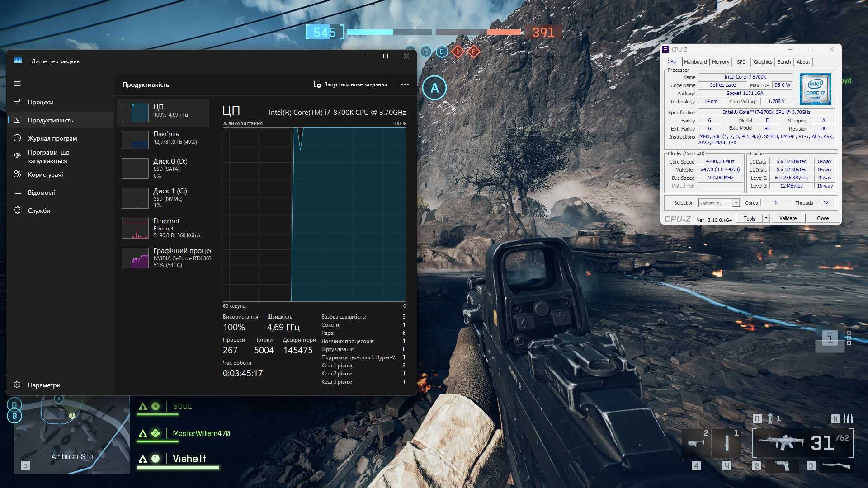This screenshot has width=868, height=488.
Task: Click the ammo counter 31/62
Action: coord(830,443)
